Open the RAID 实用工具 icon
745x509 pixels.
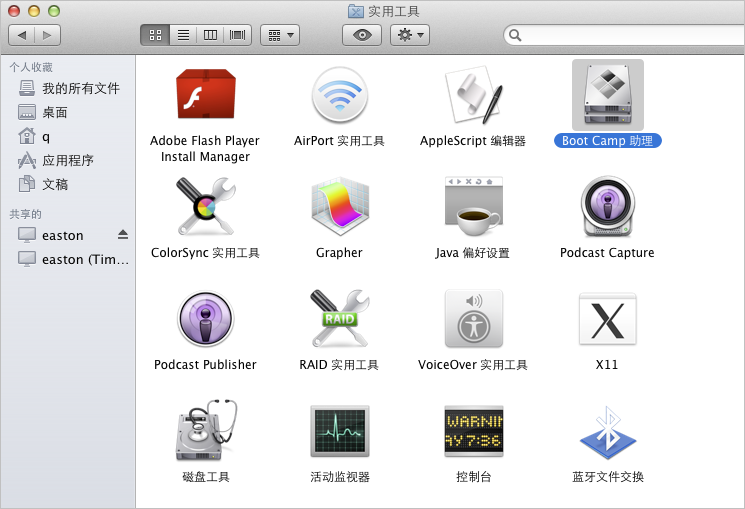339,318
